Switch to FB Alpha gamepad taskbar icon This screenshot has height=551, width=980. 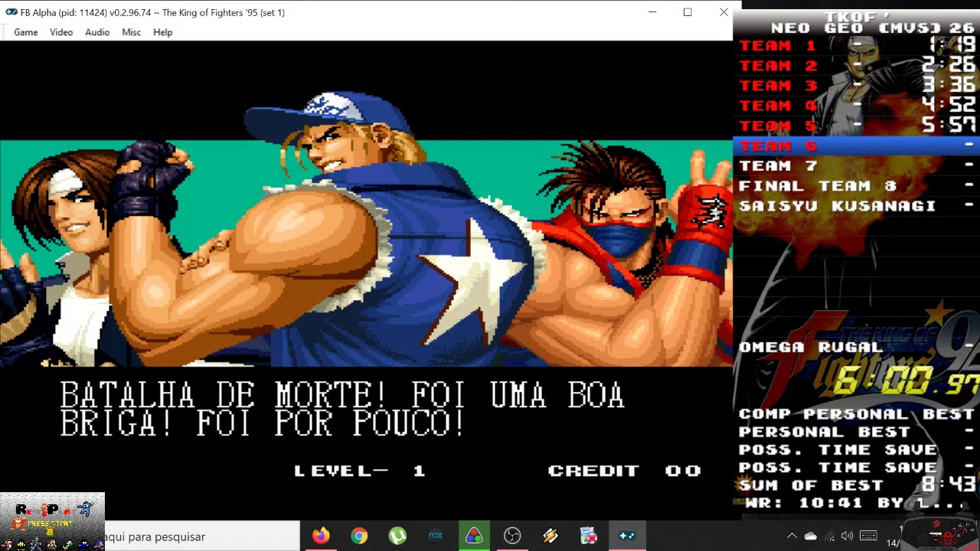pos(627,536)
